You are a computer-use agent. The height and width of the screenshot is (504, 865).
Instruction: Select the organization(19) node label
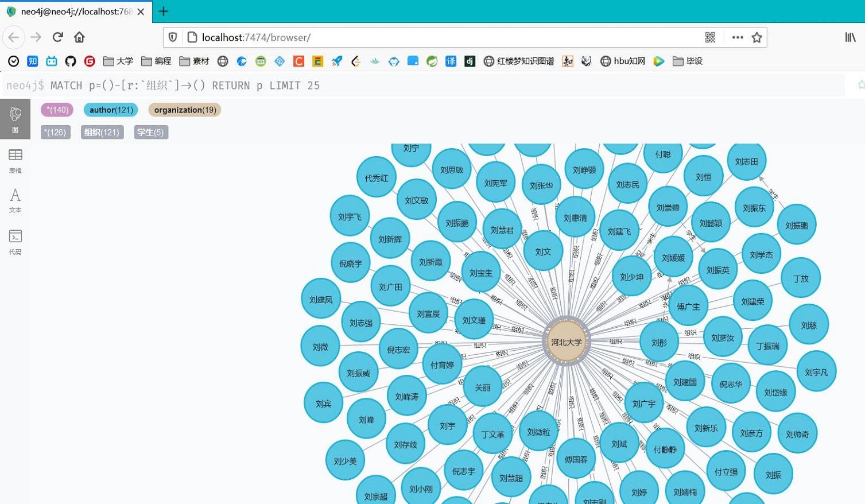(x=185, y=110)
